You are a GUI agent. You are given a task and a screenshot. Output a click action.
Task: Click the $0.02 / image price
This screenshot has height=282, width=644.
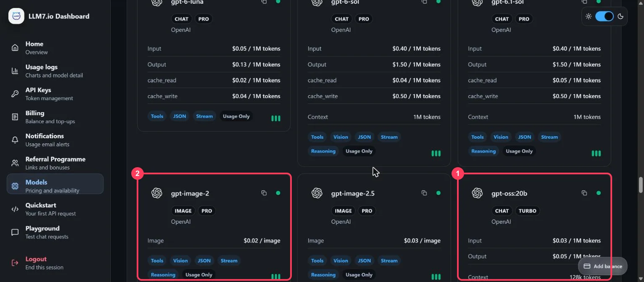point(262,241)
